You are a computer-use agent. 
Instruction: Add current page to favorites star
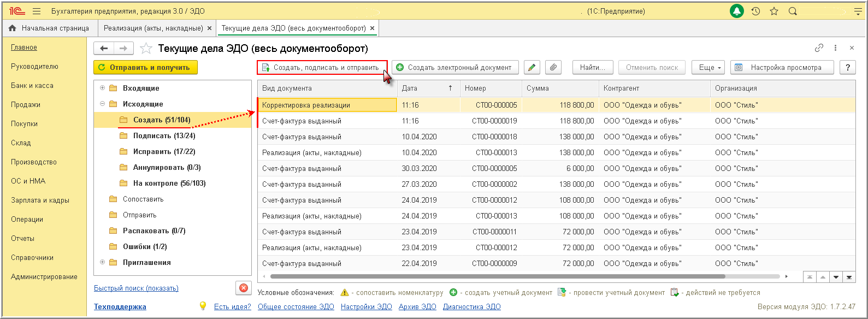pyautogui.click(x=146, y=49)
